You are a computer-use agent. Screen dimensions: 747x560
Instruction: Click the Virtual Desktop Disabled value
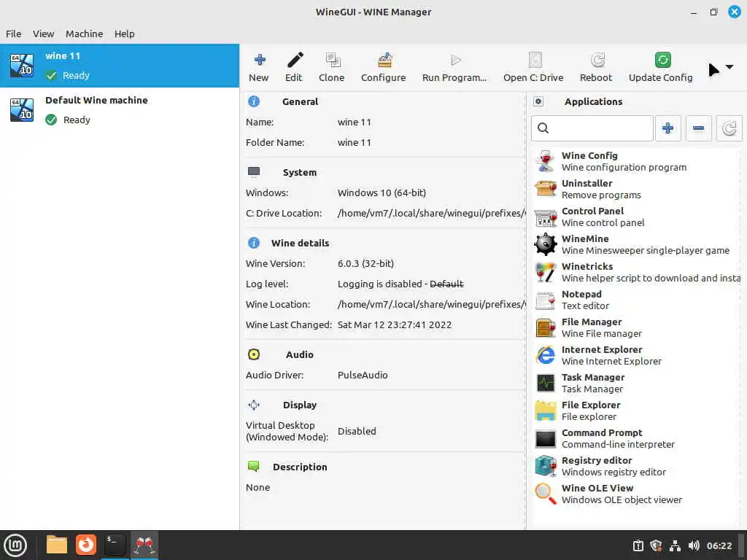coord(357,431)
